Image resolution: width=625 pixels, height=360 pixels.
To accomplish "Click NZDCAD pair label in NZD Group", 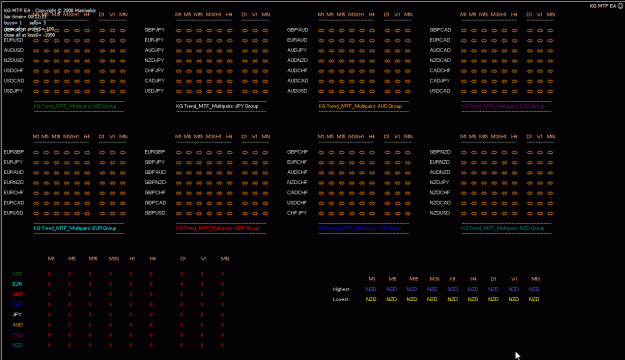I will 440,203.
